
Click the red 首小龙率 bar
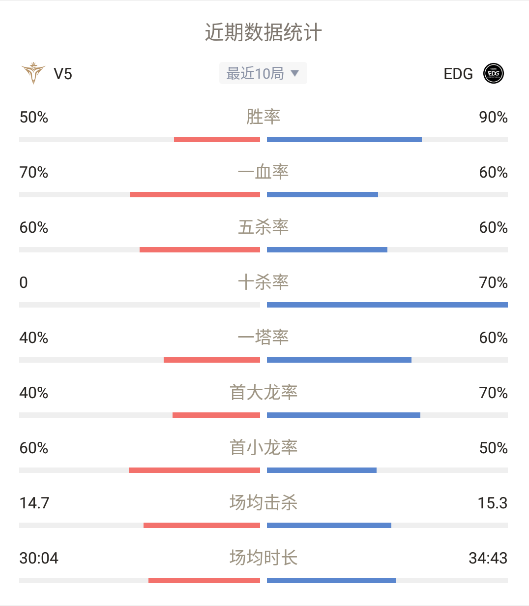point(194,470)
